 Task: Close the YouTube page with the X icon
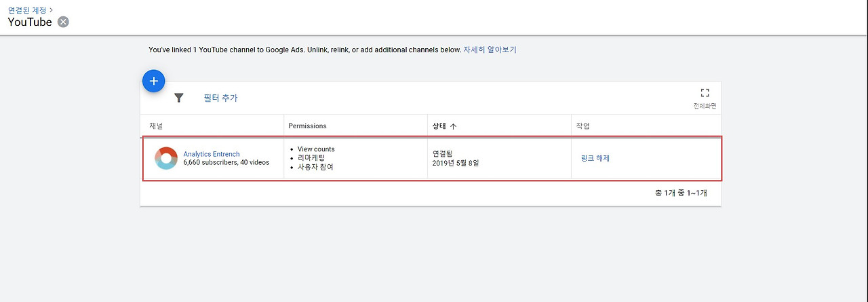[63, 22]
